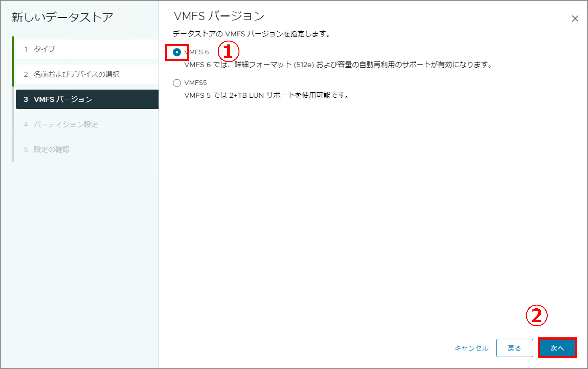Select the VMFS 6 radio button
The width and height of the screenshot is (588, 369).
(x=177, y=52)
